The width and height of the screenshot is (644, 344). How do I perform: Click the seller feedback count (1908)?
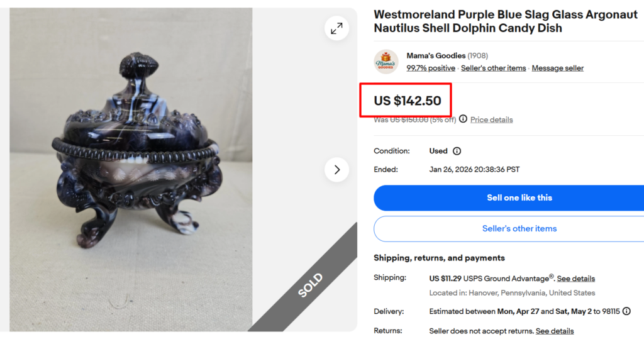point(477,56)
